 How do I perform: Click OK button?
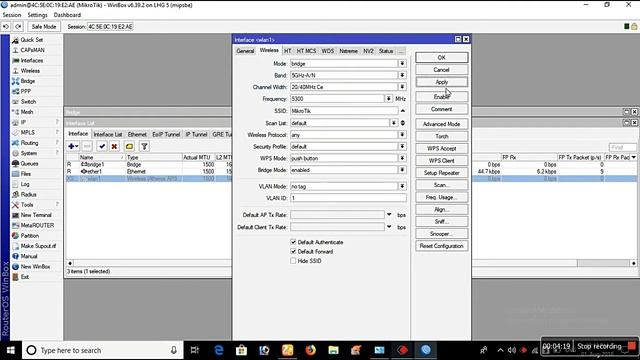point(442,58)
